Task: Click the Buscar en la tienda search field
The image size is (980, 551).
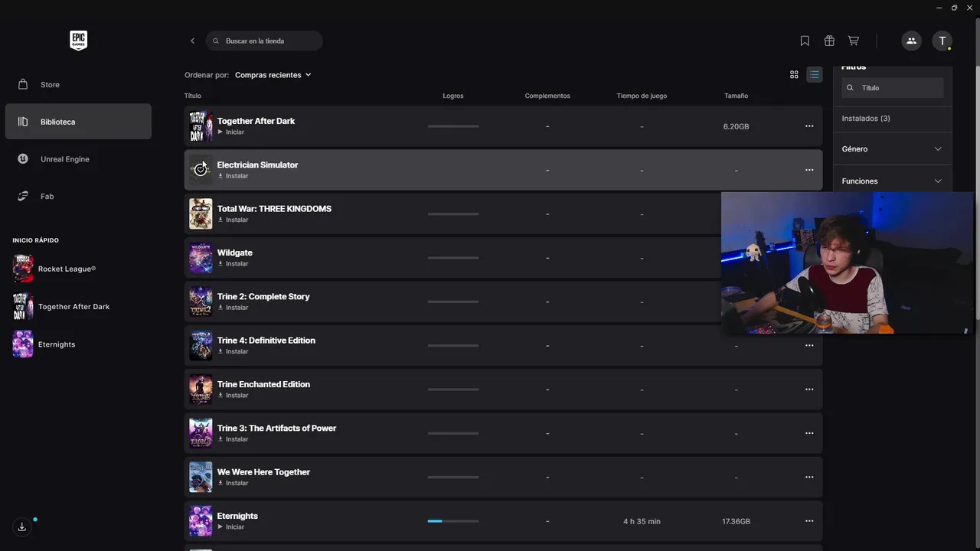Action: (x=264, y=41)
